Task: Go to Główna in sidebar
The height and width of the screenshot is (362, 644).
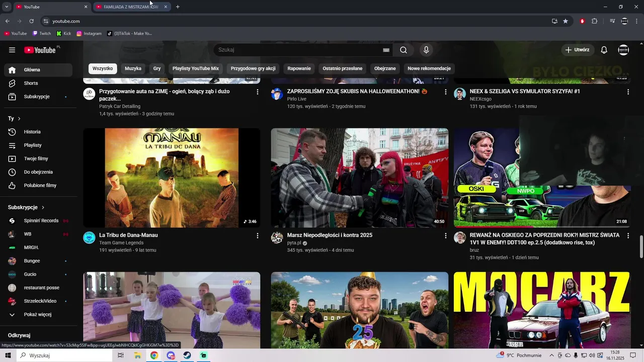Action: click(x=38, y=70)
